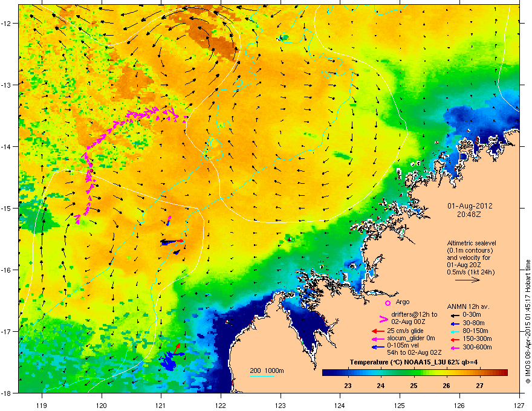The height and width of the screenshot is (411, 532).
Task: Click the longitude axis label 119
Action: point(42,405)
